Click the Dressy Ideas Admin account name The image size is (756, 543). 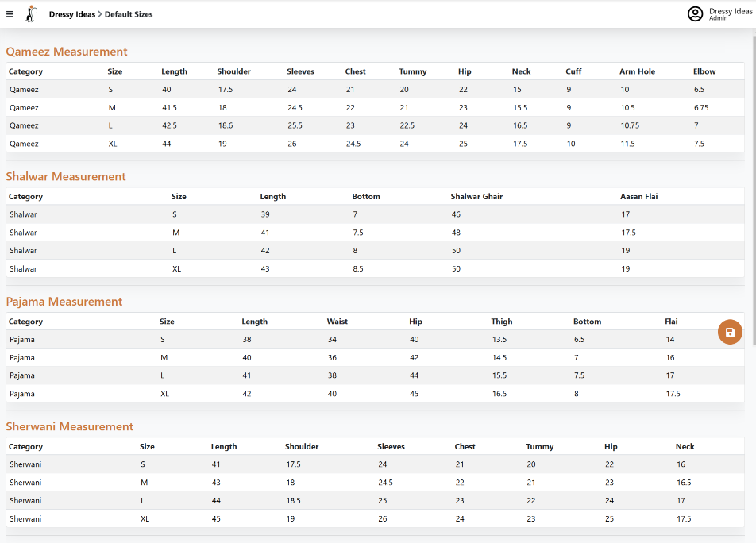pyautogui.click(x=730, y=14)
